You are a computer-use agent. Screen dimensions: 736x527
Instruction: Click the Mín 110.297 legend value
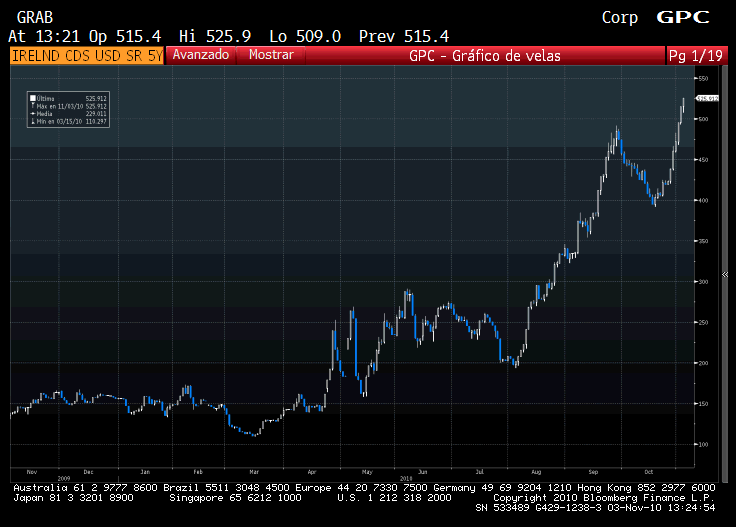click(x=96, y=121)
